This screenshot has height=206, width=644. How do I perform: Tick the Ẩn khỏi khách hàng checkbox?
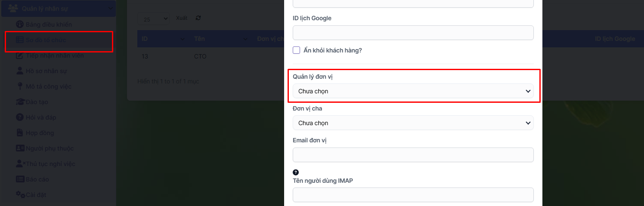pos(297,50)
